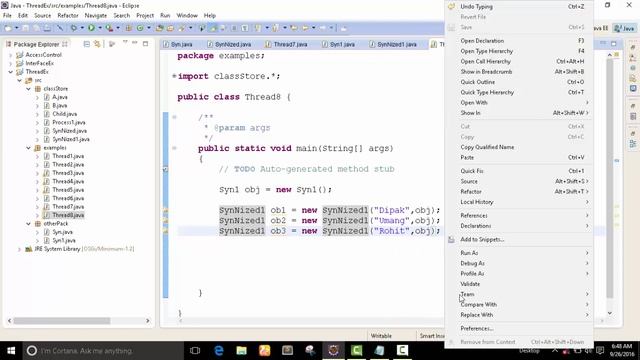Open the Source submenu in context menu
The image size is (640, 360).
(518, 181)
